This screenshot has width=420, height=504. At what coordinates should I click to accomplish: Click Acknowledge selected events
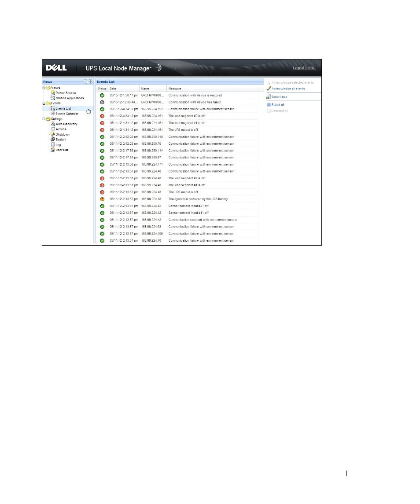tap(292, 83)
